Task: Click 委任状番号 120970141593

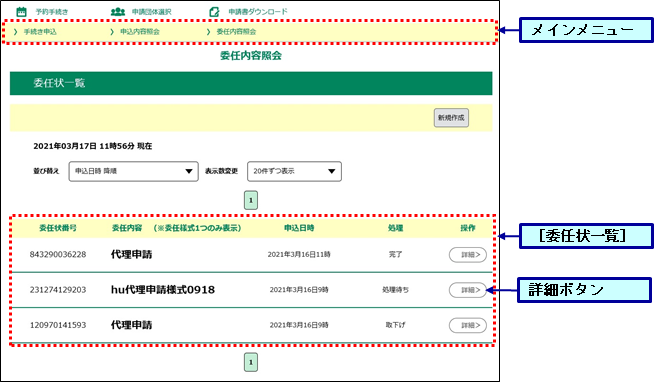Action: [58, 325]
